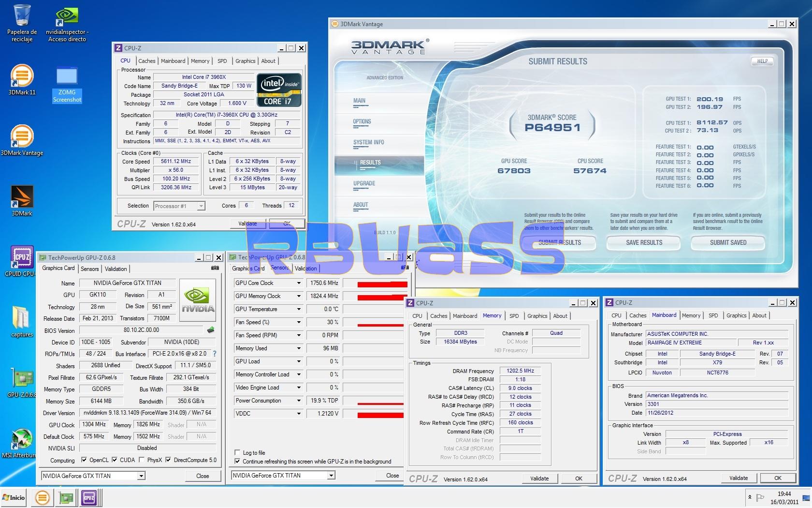Click the 3DMark Vantage title bar icon
This screenshot has width=812, height=508.
[334, 24]
